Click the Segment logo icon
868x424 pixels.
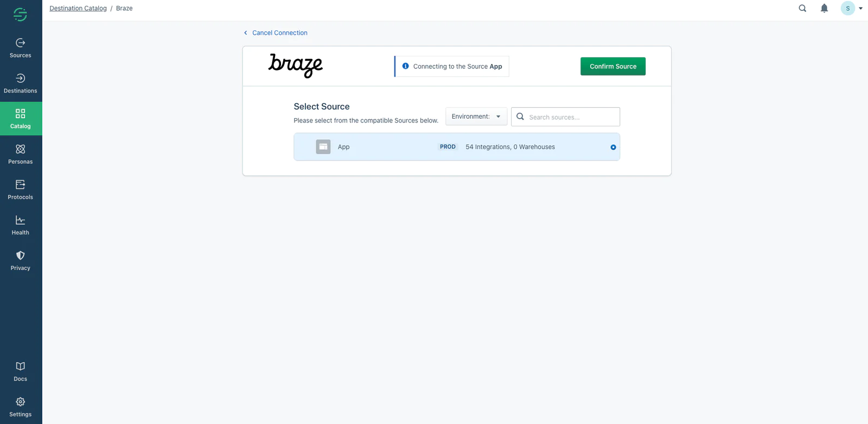coord(20,15)
